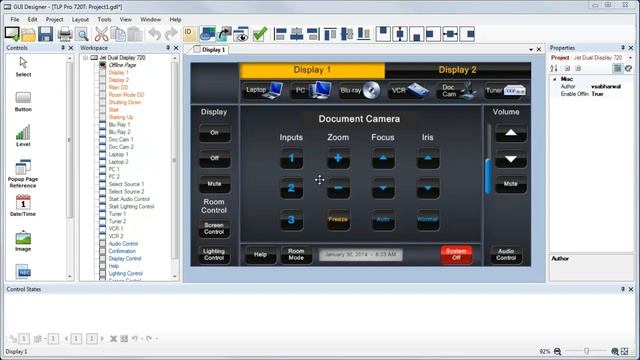Toggle checkbox next to Display Control popup
This screenshot has height=360, width=640.
tap(102, 258)
